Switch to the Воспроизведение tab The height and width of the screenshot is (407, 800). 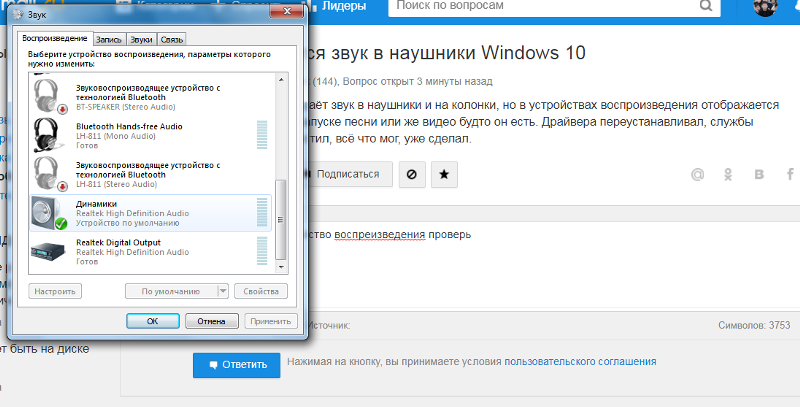tap(55, 39)
